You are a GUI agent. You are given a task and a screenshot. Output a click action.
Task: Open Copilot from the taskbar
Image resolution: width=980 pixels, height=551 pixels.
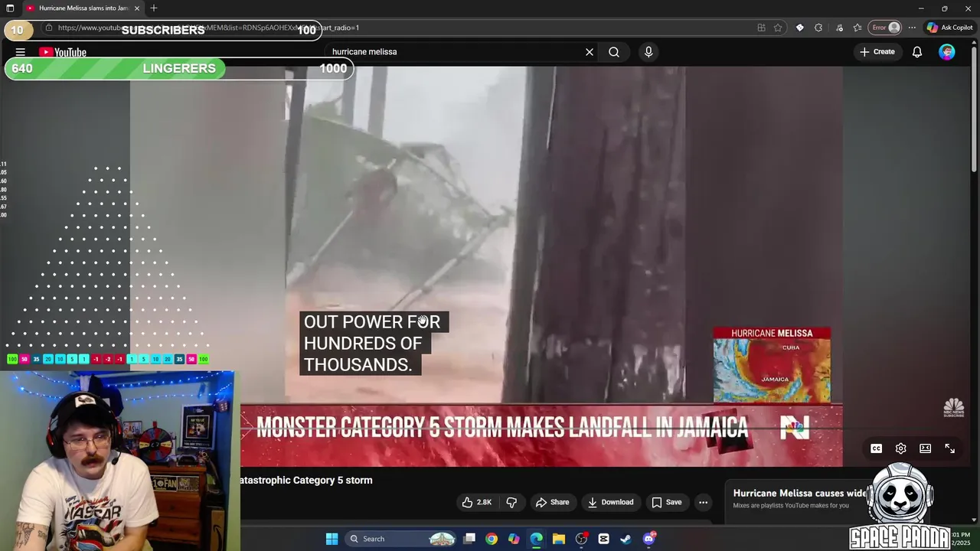pos(514,539)
